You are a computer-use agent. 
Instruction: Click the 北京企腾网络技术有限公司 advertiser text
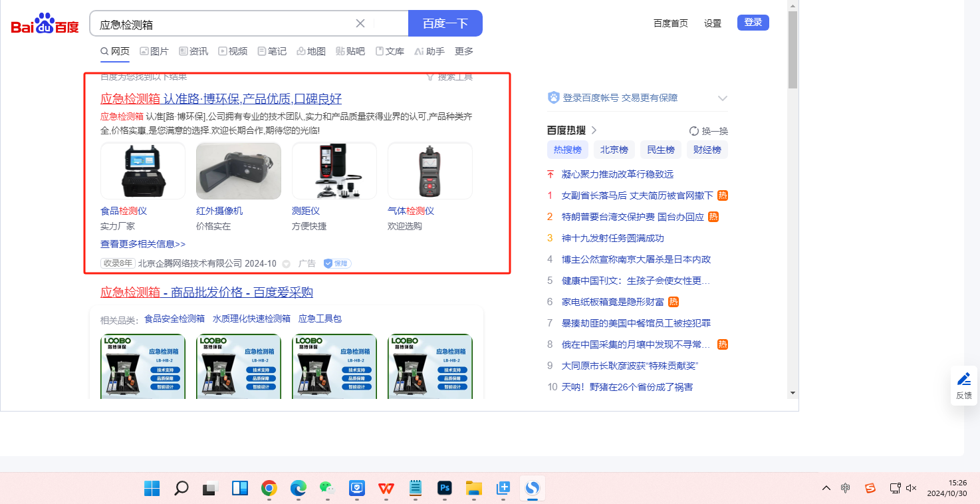190,263
